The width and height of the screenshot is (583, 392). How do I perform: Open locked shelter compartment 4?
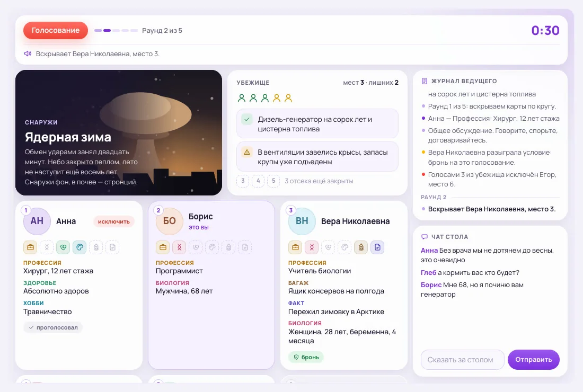coord(258,181)
